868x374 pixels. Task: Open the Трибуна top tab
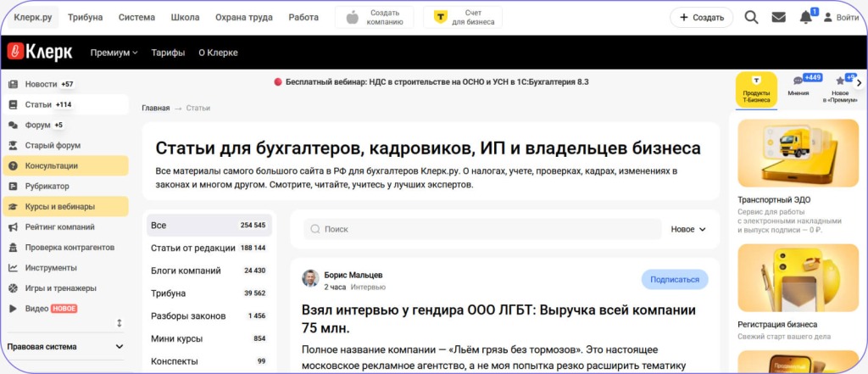pyautogui.click(x=86, y=17)
